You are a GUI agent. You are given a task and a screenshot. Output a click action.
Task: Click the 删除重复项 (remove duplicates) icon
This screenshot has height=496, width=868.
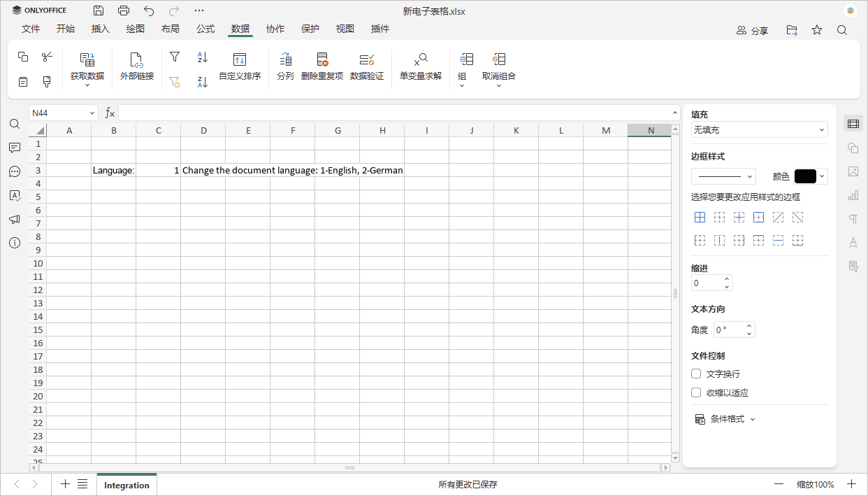pyautogui.click(x=321, y=60)
